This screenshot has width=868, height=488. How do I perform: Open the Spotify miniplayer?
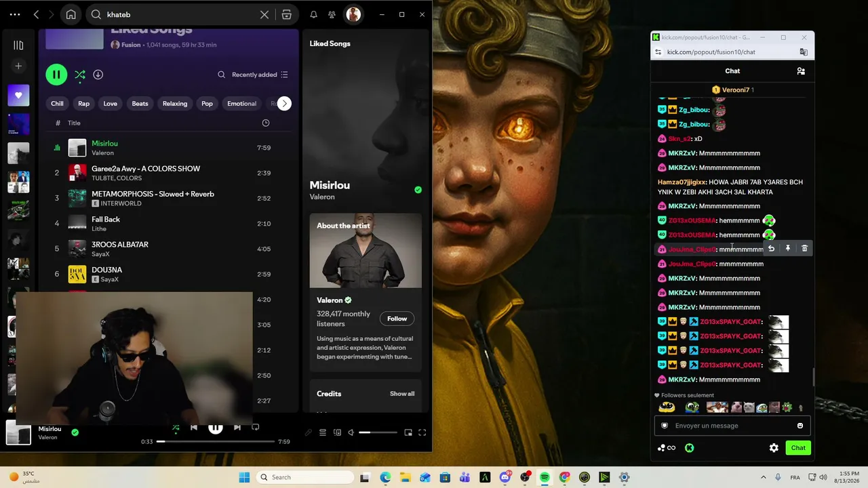click(x=408, y=432)
